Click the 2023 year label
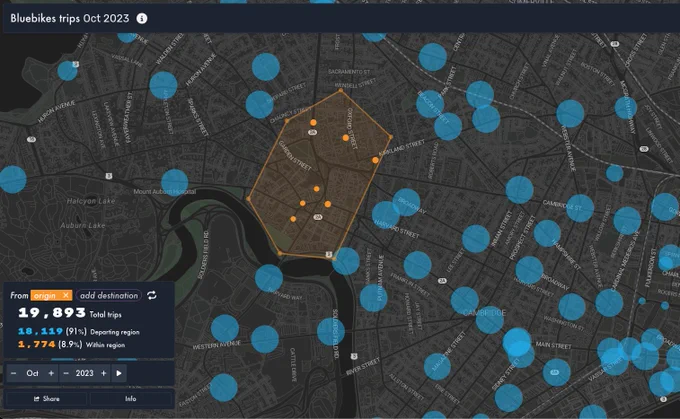Screen dimensions: 680x419 pyautogui.click(x=85, y=373)
